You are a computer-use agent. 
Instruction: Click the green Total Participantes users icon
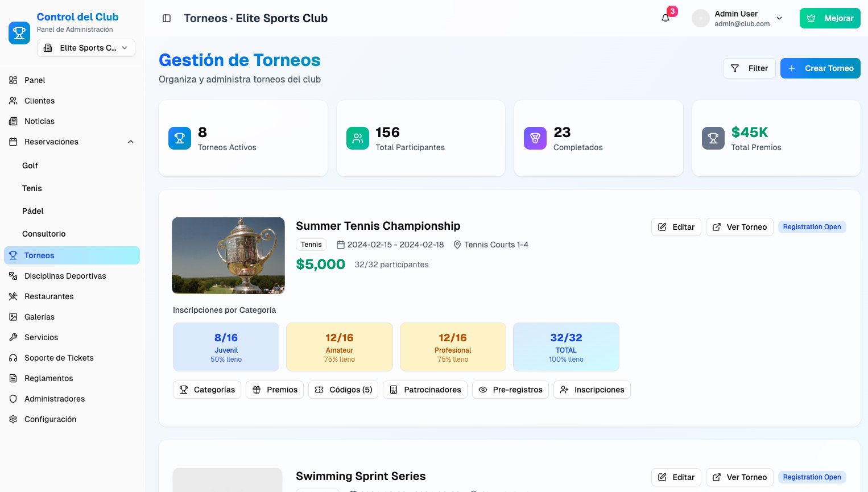tap(357, 138)
